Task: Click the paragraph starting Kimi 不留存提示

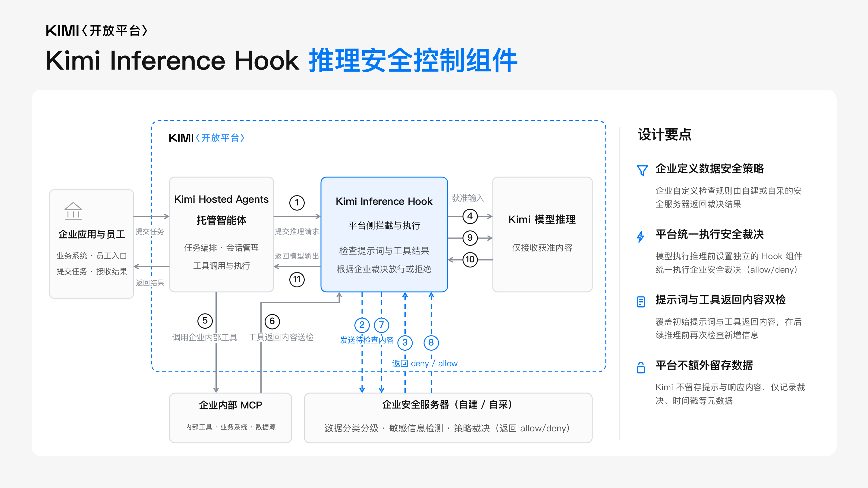Action: coord(730,394)
